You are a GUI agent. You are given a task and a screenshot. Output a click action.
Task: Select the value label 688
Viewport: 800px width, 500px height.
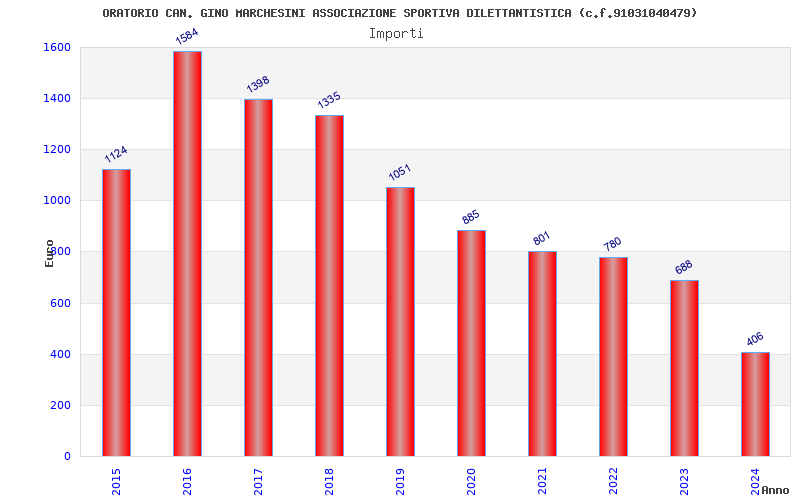683,267
